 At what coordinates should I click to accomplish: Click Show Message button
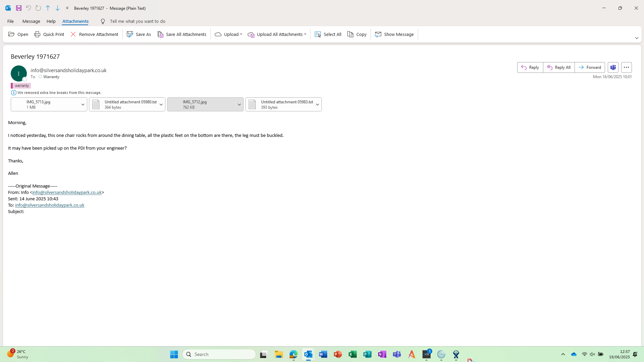394,34
